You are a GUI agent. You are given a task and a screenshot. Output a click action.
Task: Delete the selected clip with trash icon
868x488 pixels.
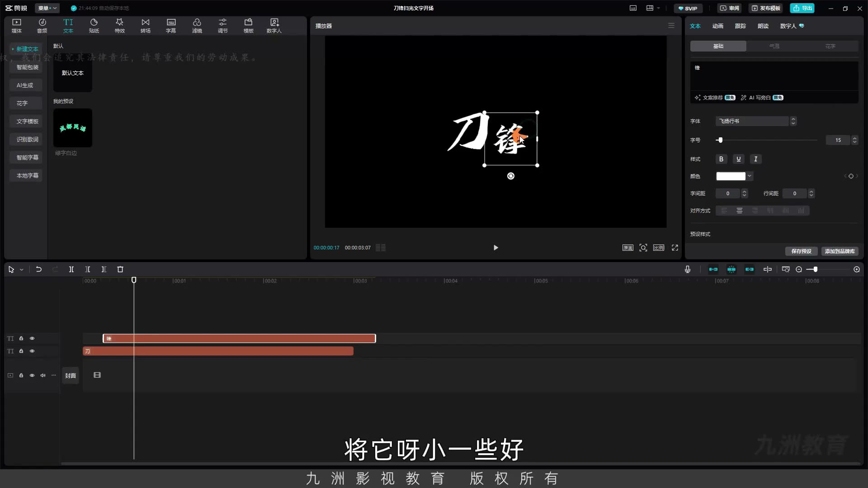(x=120, y=269)
